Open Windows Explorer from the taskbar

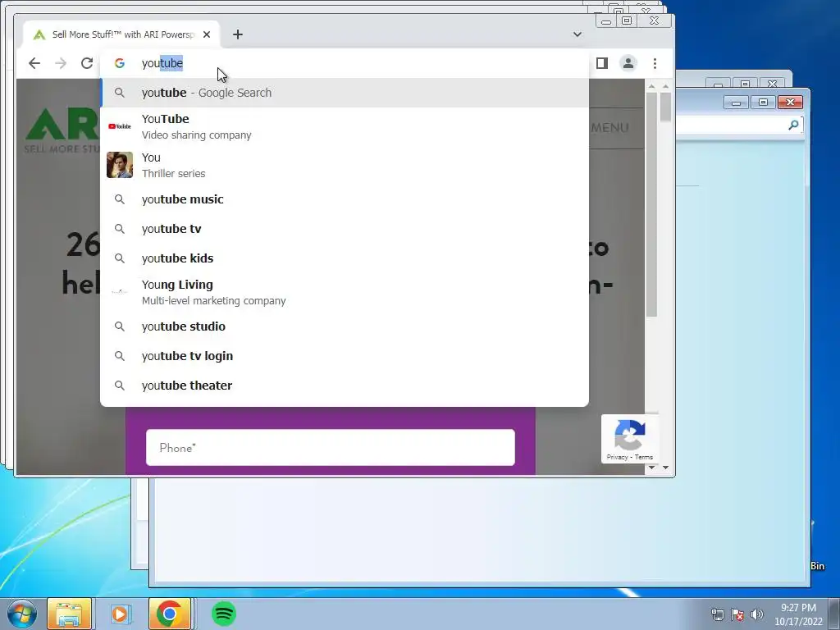point(70,614)
